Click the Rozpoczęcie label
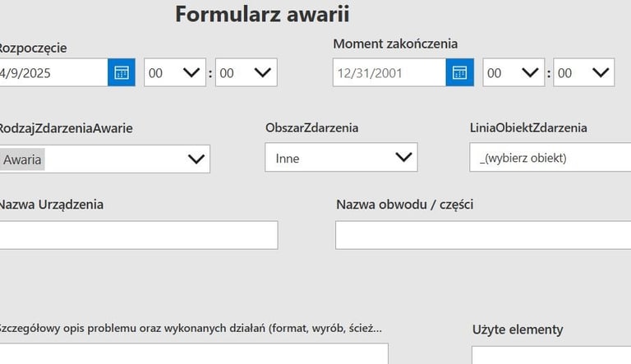This screenshot has height=364, width=631. [x=33, y=48]
